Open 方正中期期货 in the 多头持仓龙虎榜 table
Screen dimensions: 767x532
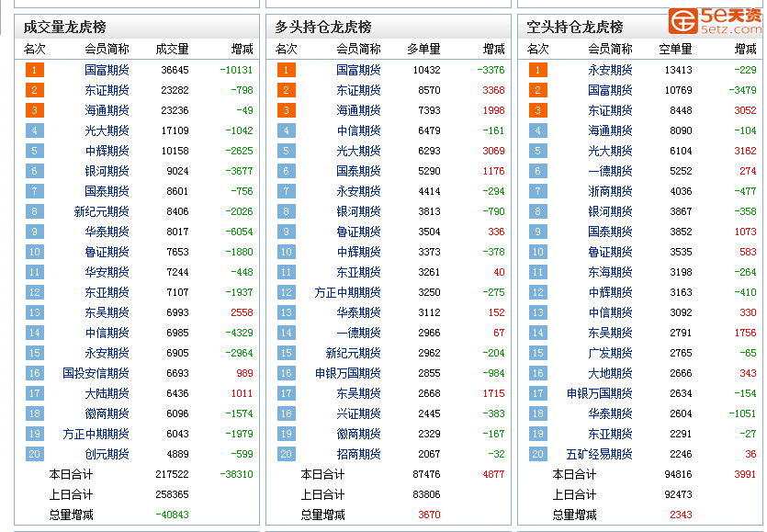coord(348,293)
